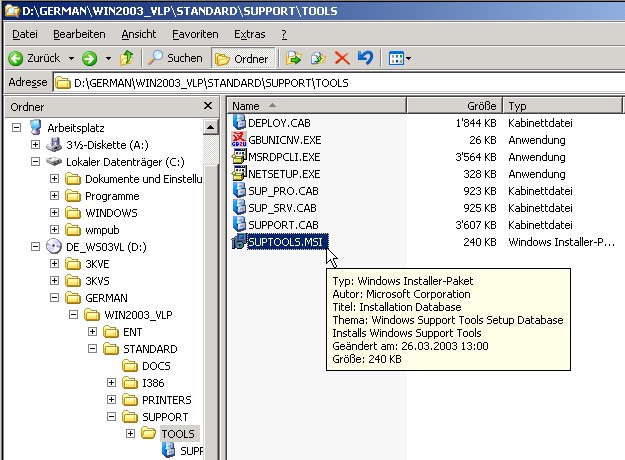Close the Ordner pane with X
625x460 pixels.
pos(208,106)
